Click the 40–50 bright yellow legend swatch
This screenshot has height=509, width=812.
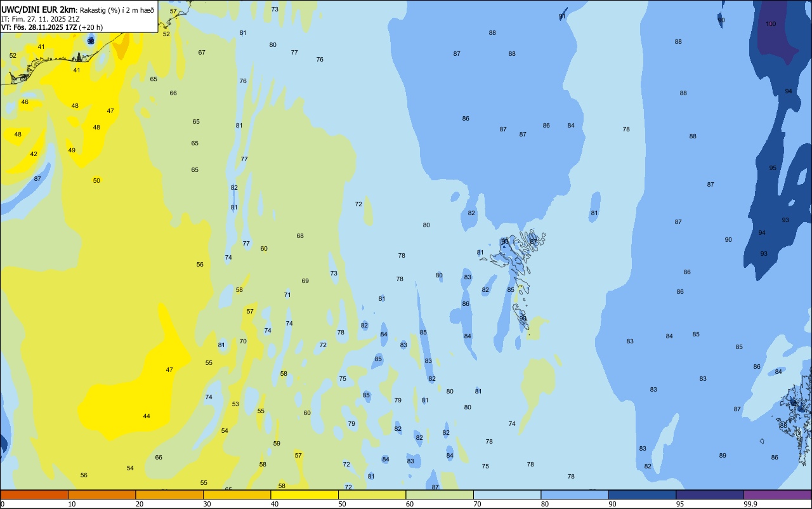click(304, 494)
